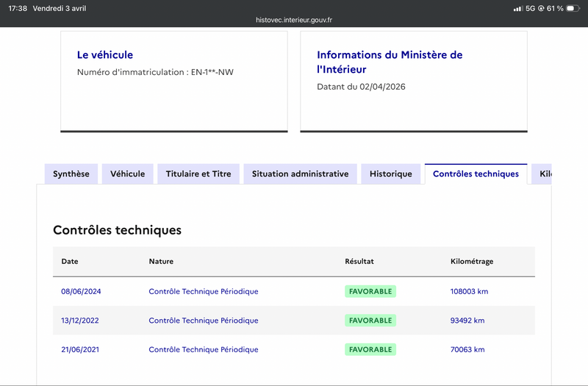Tap the histovec.interieur.gouv.fr address bar
Image resolution: width=588 pixels, height=386 pixels.
[294, 21]
